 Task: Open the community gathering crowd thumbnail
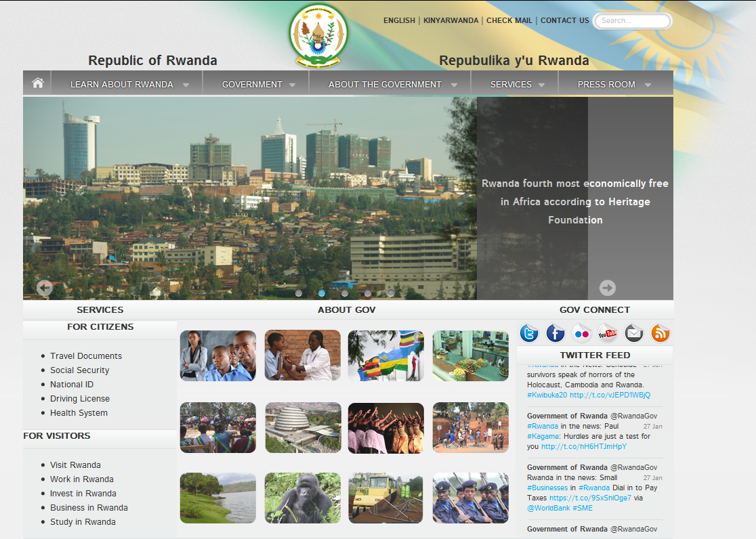pyautogui.click(x=218, y=428)
